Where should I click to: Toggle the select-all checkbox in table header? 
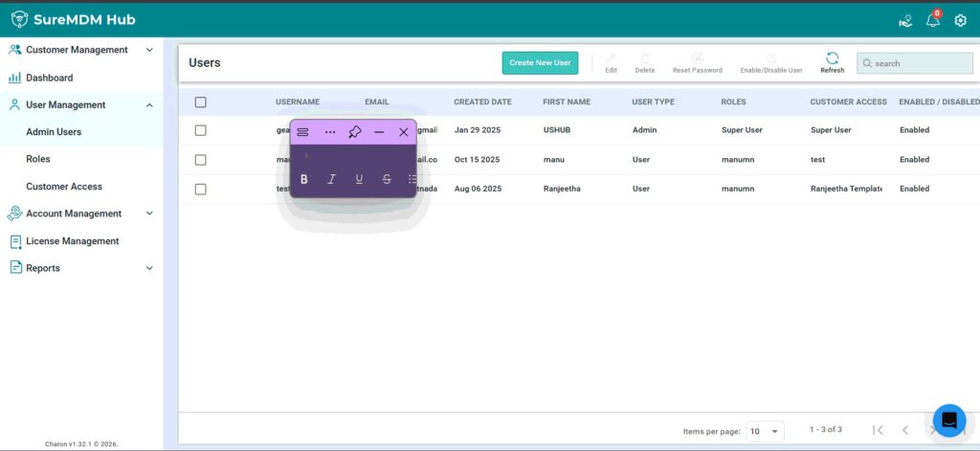201,101
